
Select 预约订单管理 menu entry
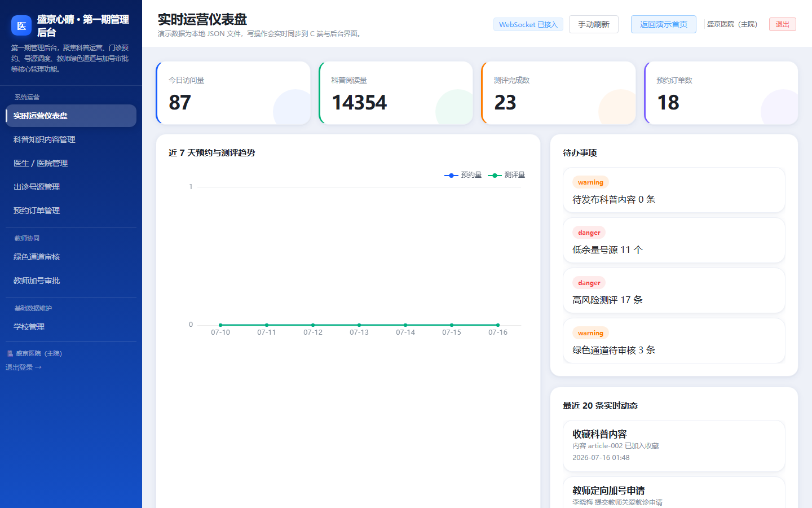(x=71, y=211)
